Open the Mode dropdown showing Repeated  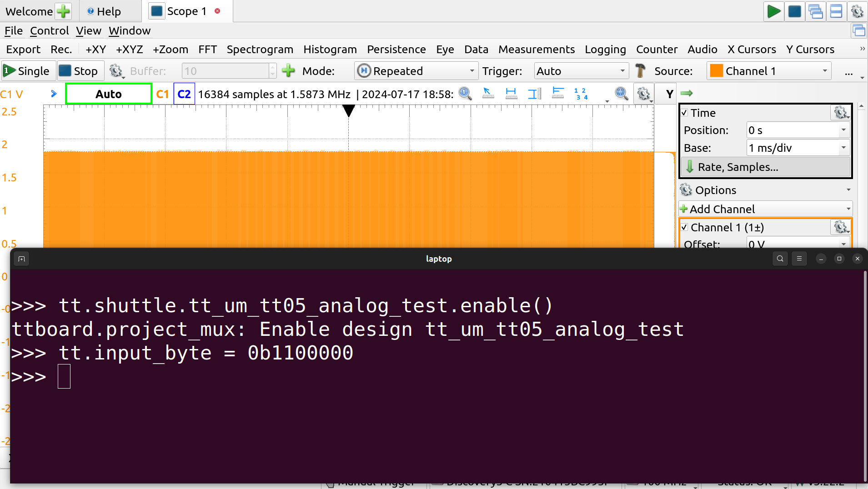click(x=416, y=71)
